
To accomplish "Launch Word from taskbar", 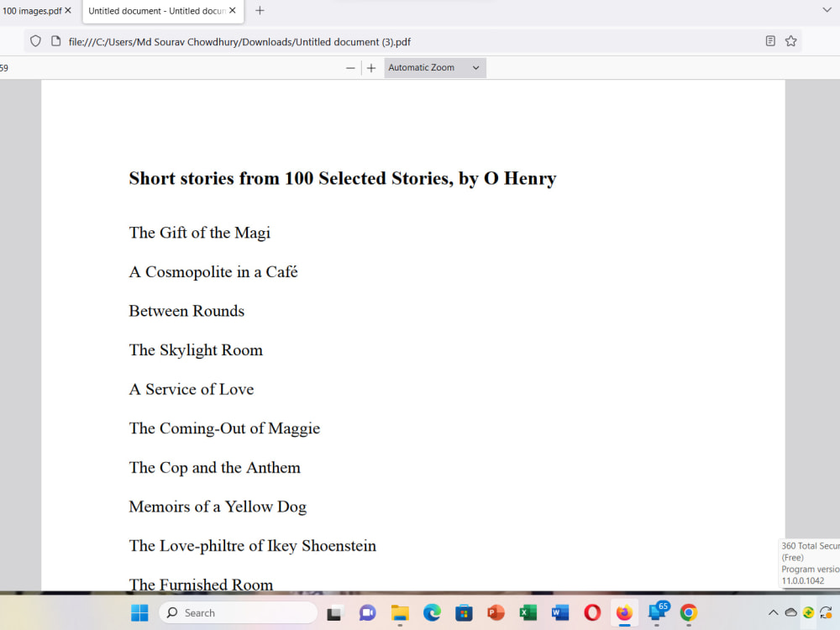I will 560,612.
